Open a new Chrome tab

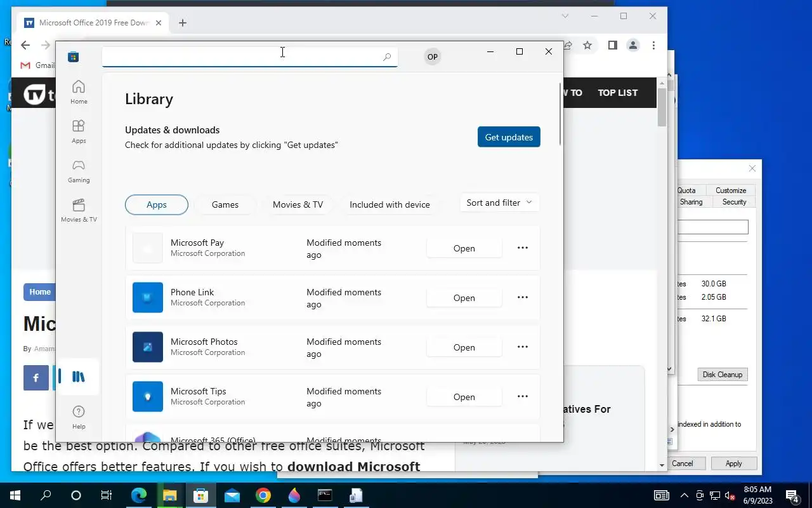pyautogui.click(x=183, y=23)
